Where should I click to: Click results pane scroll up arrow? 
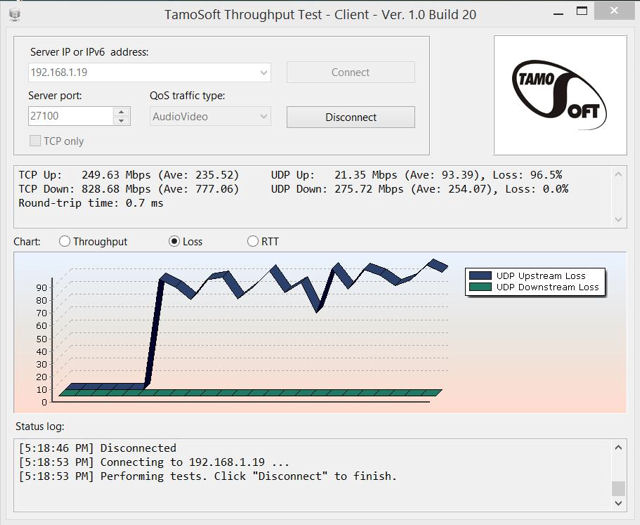618,174
